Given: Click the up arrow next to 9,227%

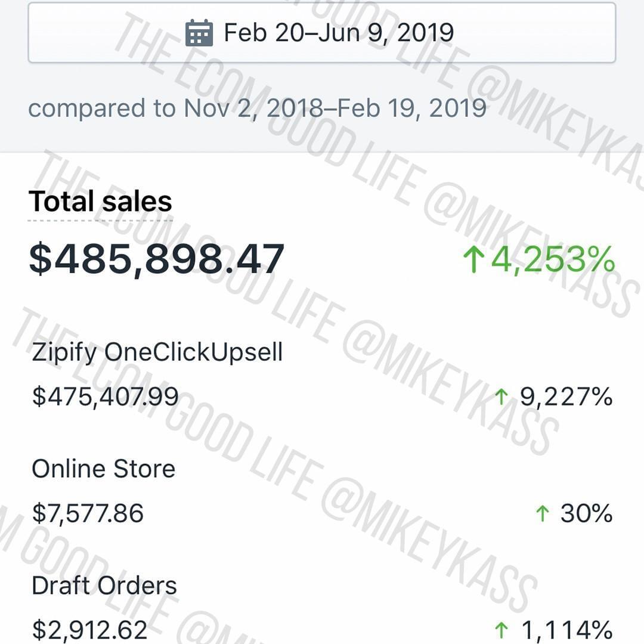Looking at the screenshot, I should tap(501, 397).
